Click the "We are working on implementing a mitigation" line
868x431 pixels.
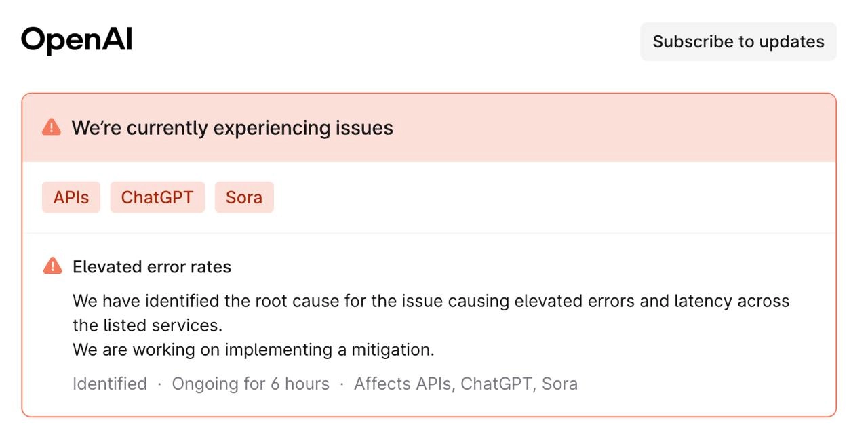[x=254, y=350]
